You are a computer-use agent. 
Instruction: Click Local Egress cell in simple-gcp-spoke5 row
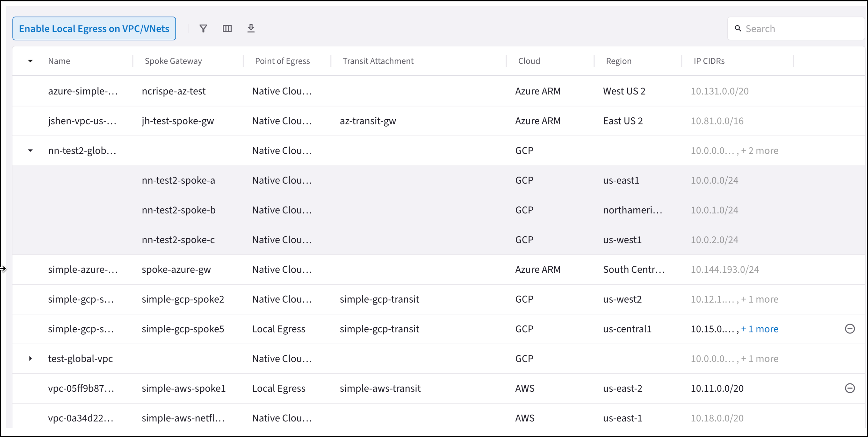279,329
